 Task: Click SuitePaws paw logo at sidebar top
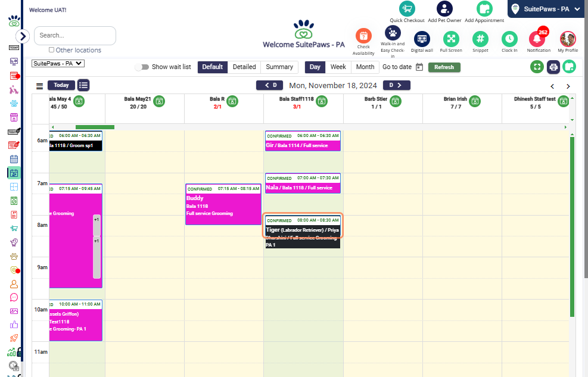(14, 21)
